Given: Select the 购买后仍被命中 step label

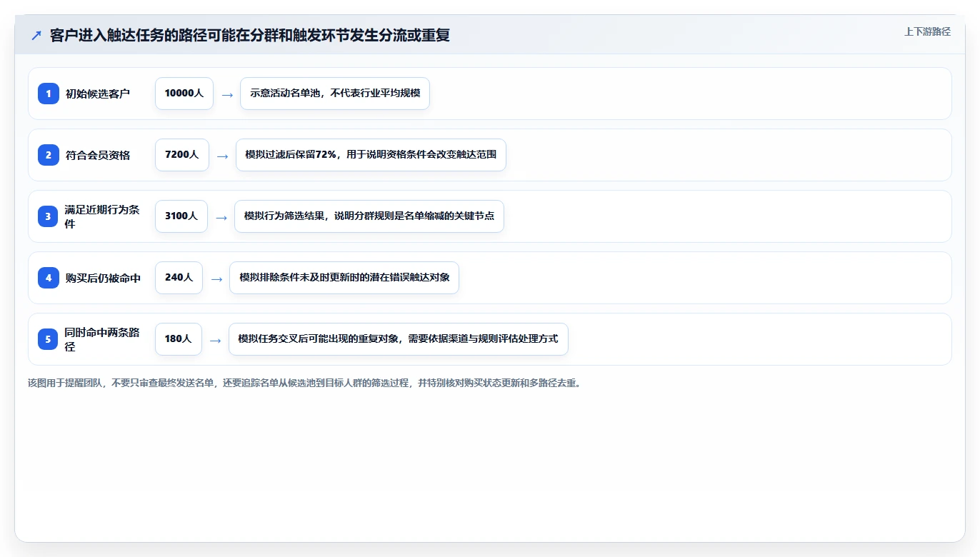Looking at the screenshot, I should click(x=103, y=278).
